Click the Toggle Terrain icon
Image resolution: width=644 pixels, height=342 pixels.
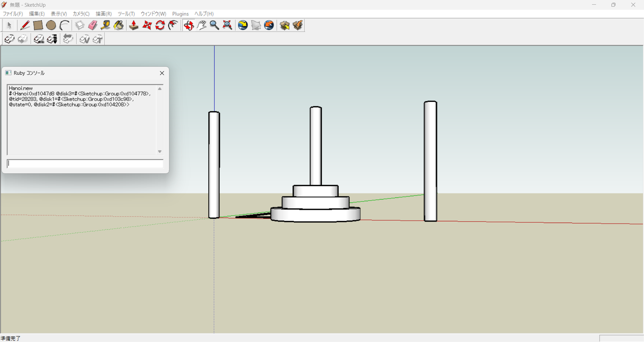(256, 25)
